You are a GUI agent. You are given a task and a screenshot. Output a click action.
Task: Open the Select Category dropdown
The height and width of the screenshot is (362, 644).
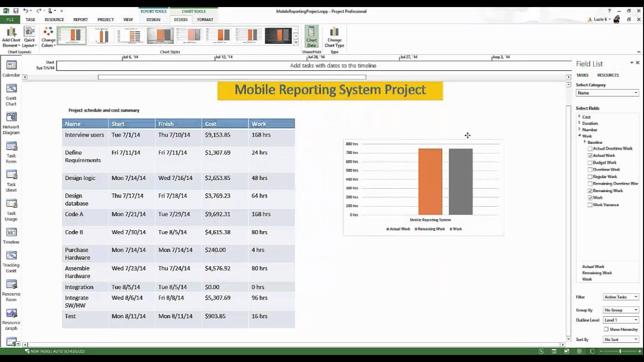click(607, 93)
